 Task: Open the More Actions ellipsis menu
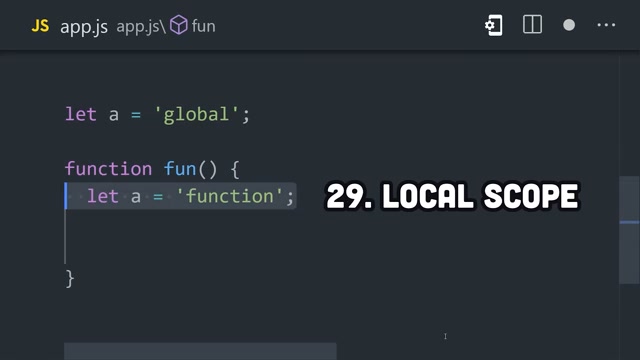[x=606, y=25]
